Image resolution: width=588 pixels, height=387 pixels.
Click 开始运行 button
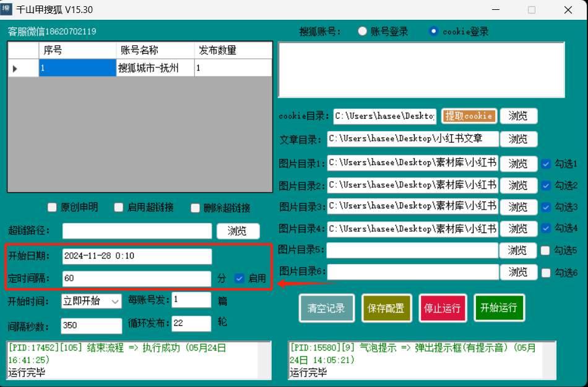pyautogui.click(x=499, y=308)
